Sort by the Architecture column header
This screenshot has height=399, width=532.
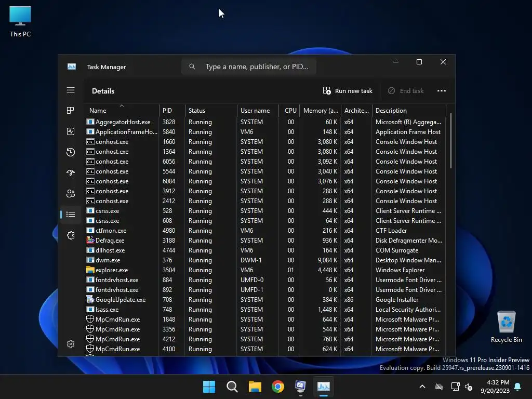356,110
